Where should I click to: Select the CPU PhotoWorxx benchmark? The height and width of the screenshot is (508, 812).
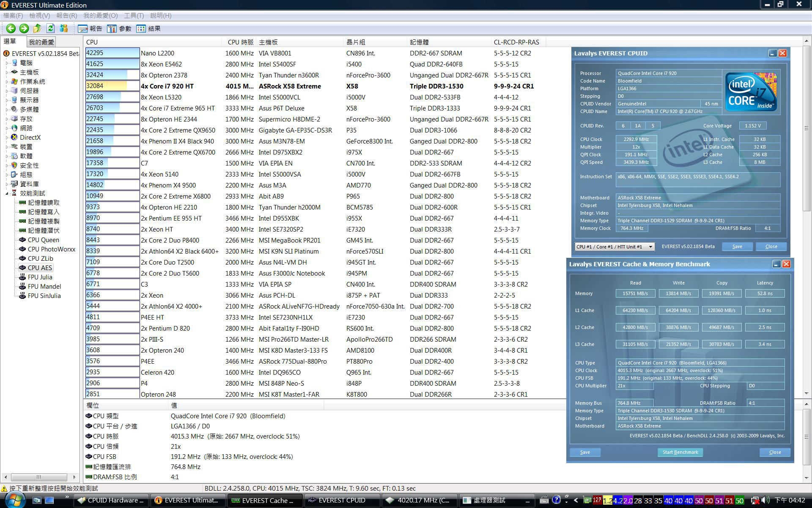(x=52, y=249)
